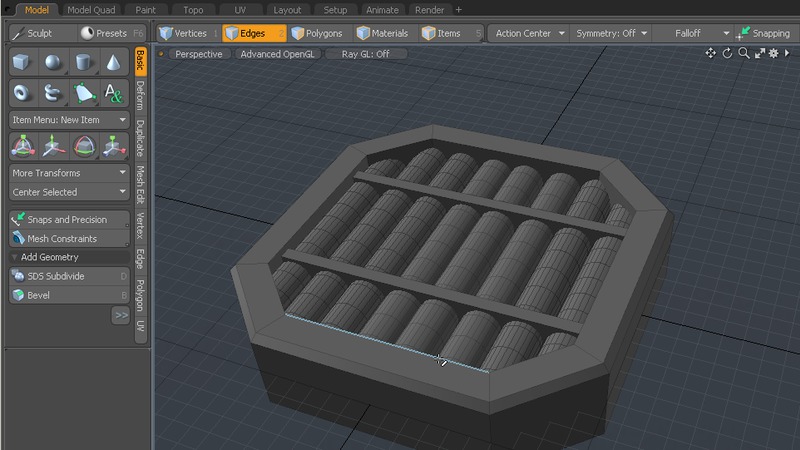Viewport: 800px width, 450px height.
Task: Select the Cube primitive tool
Action: [x=22, y=62]
